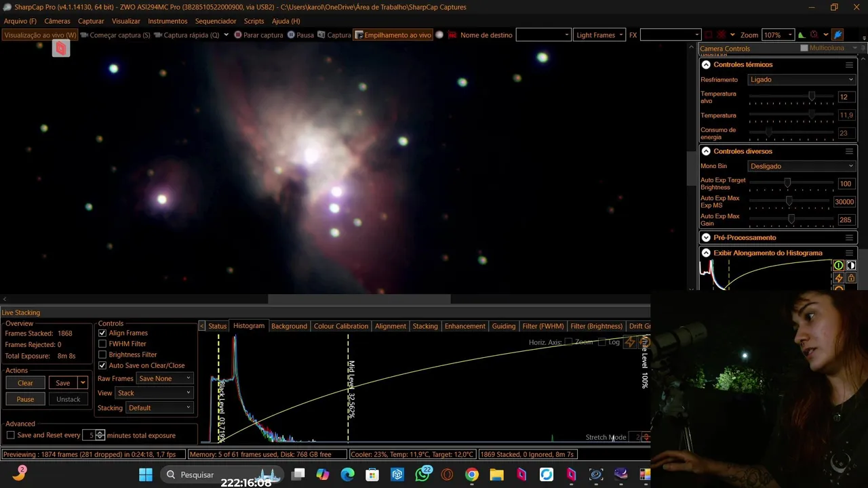
Task: Open the Pré-Processamento panel menu icon
Action: pos(849,238)
